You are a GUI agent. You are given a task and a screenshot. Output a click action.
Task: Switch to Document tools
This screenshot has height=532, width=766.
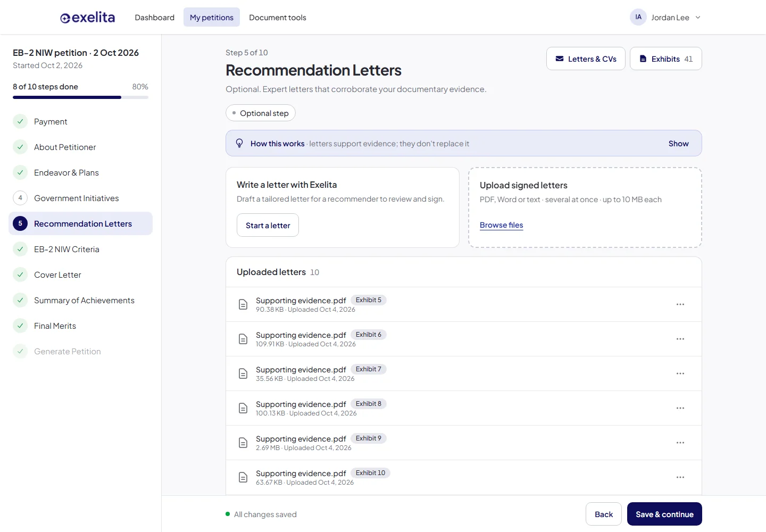click(278, 18)
